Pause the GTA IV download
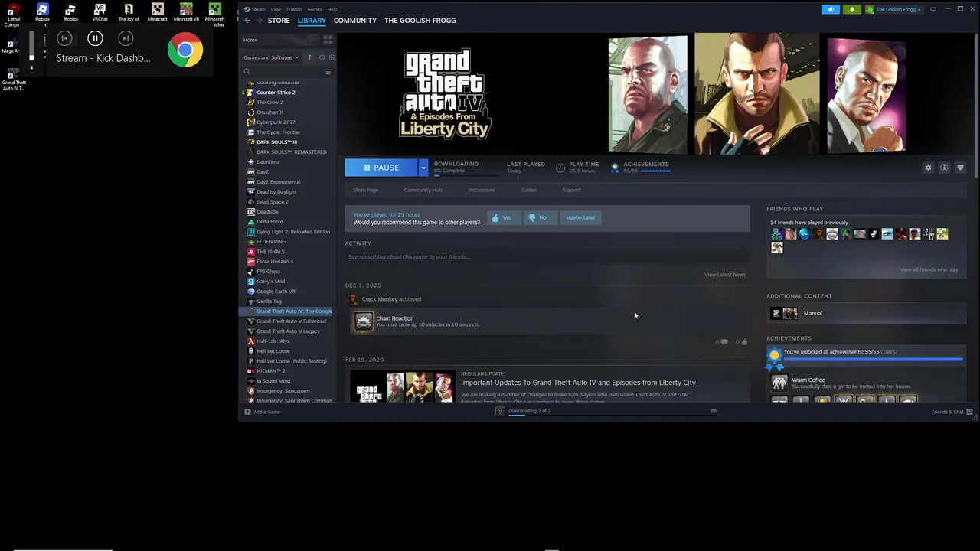 click(x=381, y=168)
